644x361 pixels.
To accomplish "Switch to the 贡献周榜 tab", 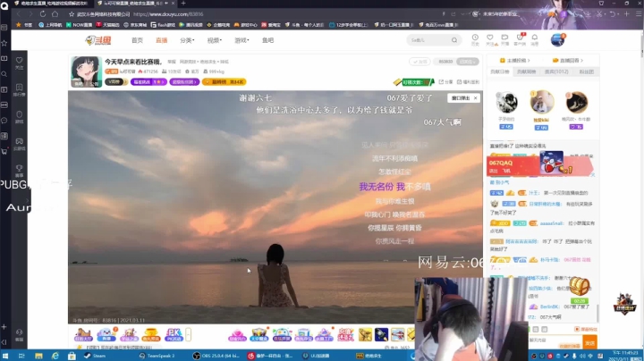I will pyautogui.click(x=527, y=71).
